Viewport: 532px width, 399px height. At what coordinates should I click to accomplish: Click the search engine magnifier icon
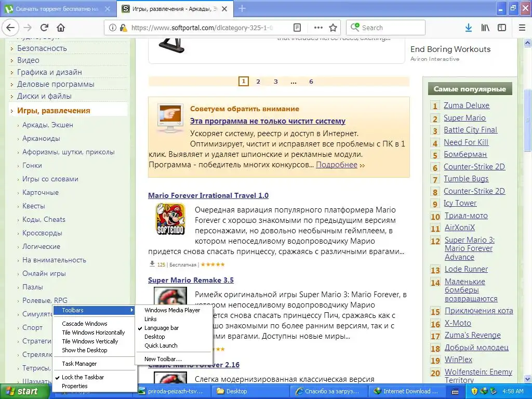(355, 27)
